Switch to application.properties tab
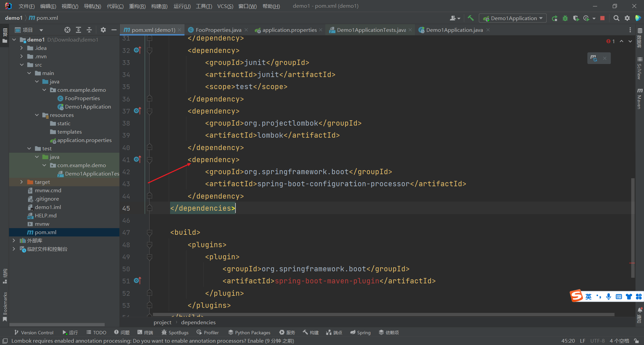Viewport: 644px width, 345px height. tap(289, 30)
